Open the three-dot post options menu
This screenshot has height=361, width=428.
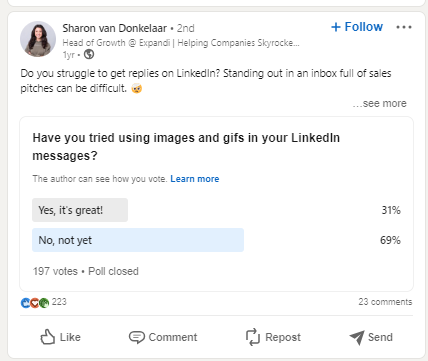point(404,27)
